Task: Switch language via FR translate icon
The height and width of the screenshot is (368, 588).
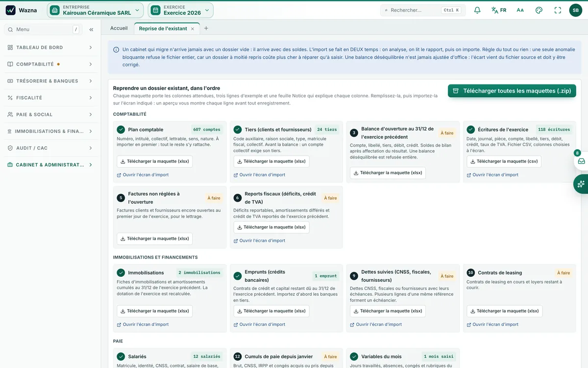Action: pyautogui.click(x=499, y=10)
